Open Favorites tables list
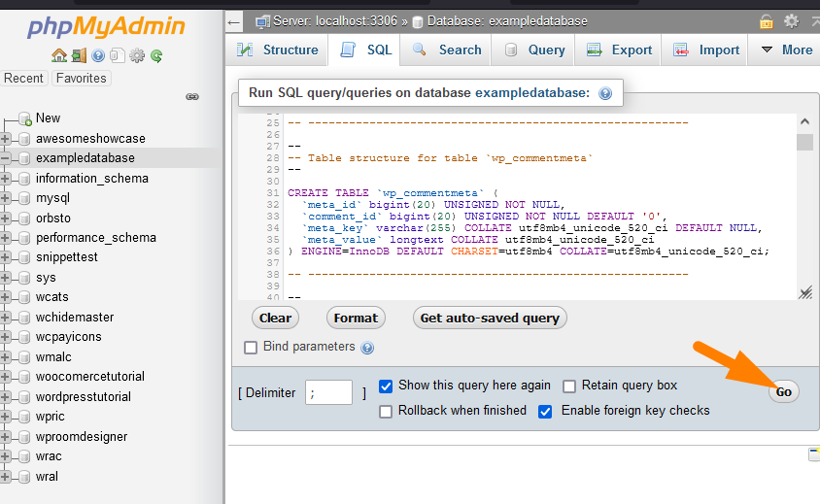The width and height of the screenshot is (820, 504). coord(81,79)
